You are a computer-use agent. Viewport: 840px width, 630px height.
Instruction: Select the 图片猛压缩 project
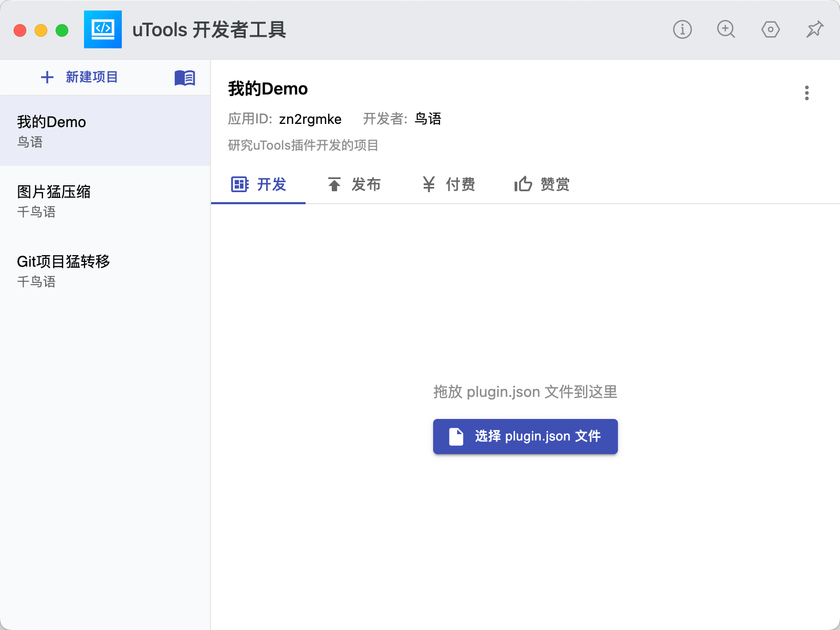click(105, 201)
